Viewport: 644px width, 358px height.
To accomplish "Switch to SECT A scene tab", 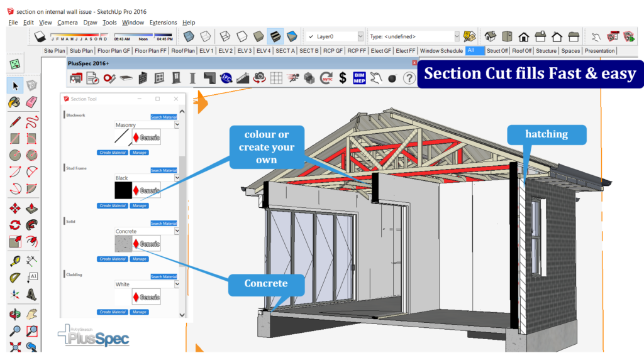I will click(285, 51).
